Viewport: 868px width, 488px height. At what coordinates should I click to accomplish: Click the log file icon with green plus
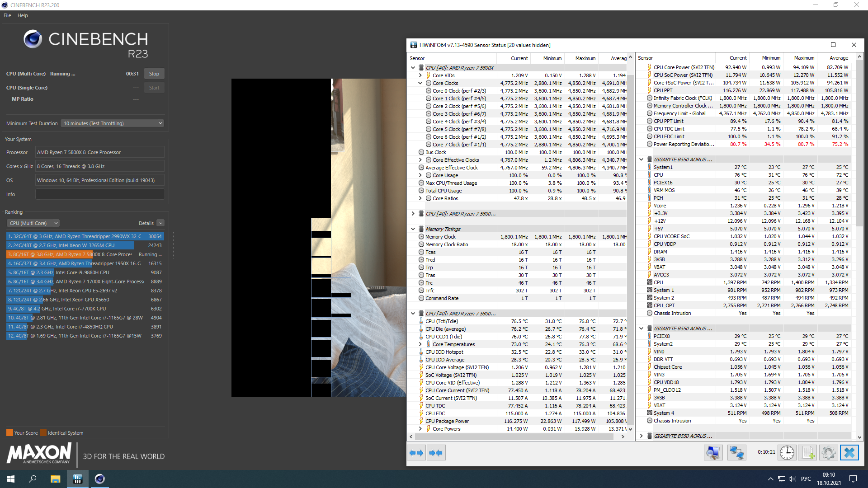(x=808, y=453)
